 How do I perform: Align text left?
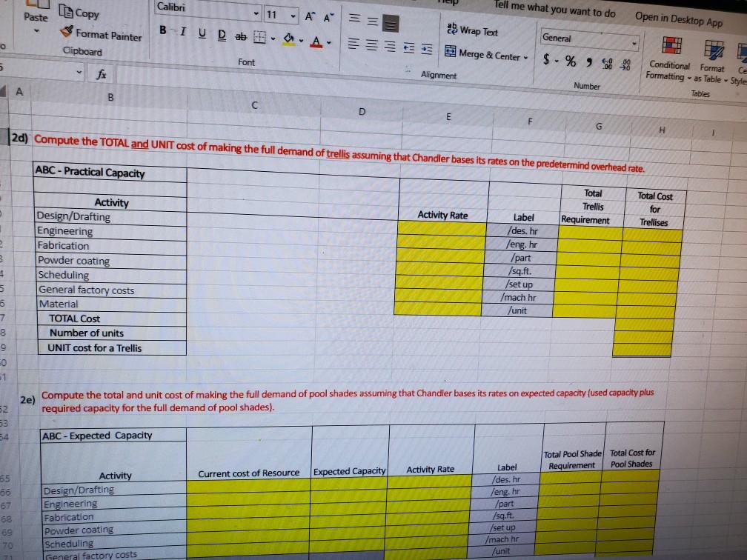353,44
